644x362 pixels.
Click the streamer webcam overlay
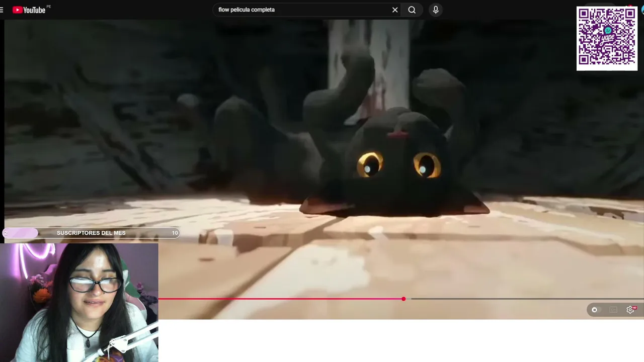tap(79, 303)
